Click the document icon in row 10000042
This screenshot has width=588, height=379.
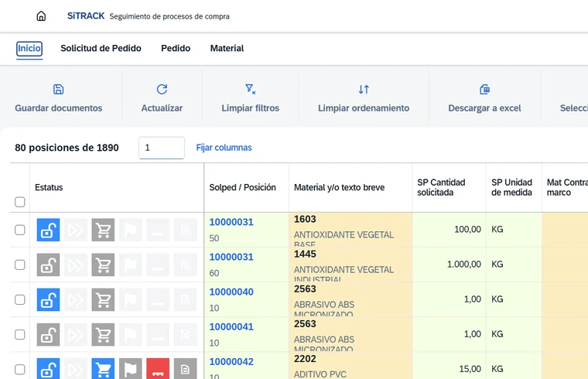185,368
